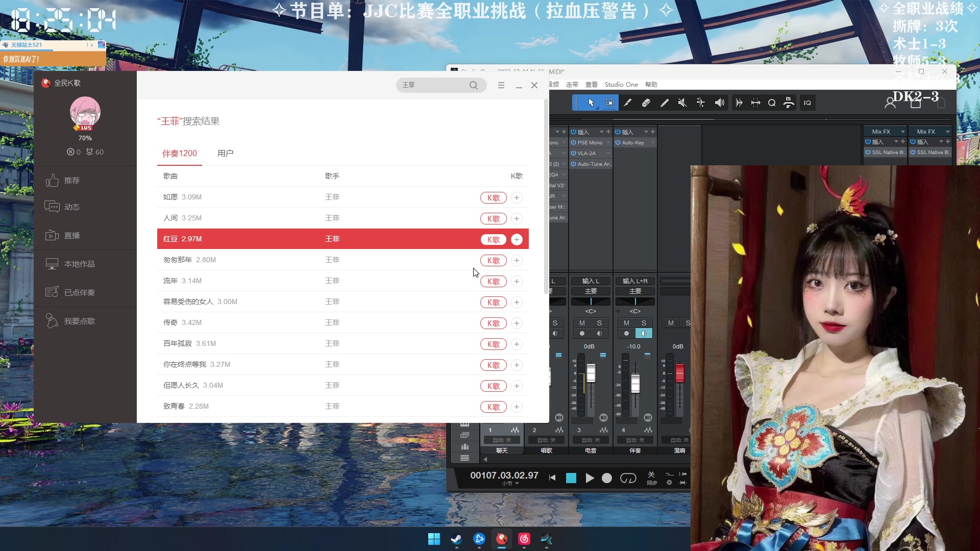Open 本地作品 in the sidebar
The width and height of the screenshot is (980, 551).
(x=70, y=264)
